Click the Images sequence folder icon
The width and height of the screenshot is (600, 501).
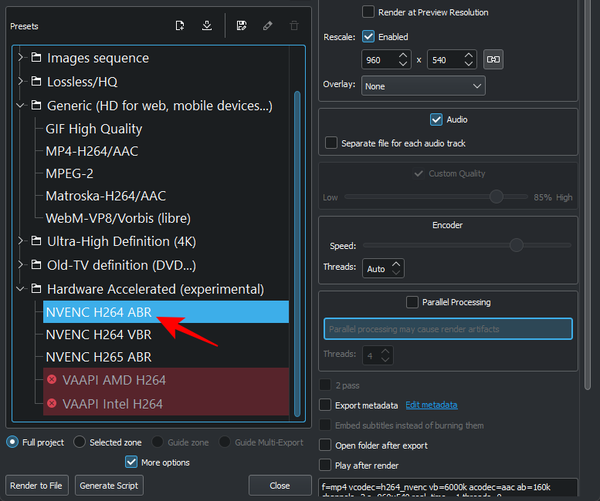tap(36, 57)
